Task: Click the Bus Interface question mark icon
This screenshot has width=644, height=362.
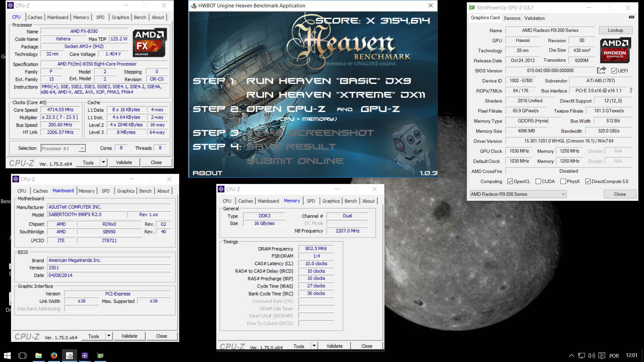Action: [631, 90]
